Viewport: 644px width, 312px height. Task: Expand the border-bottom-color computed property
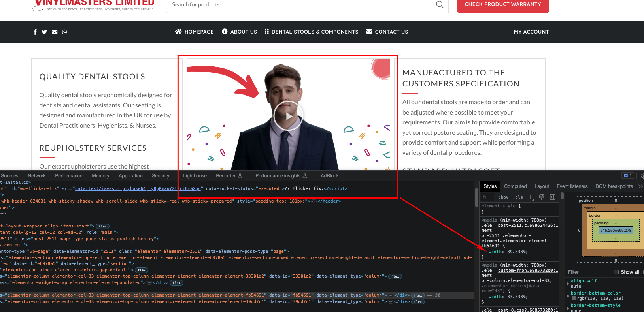(x=568, y=296)
